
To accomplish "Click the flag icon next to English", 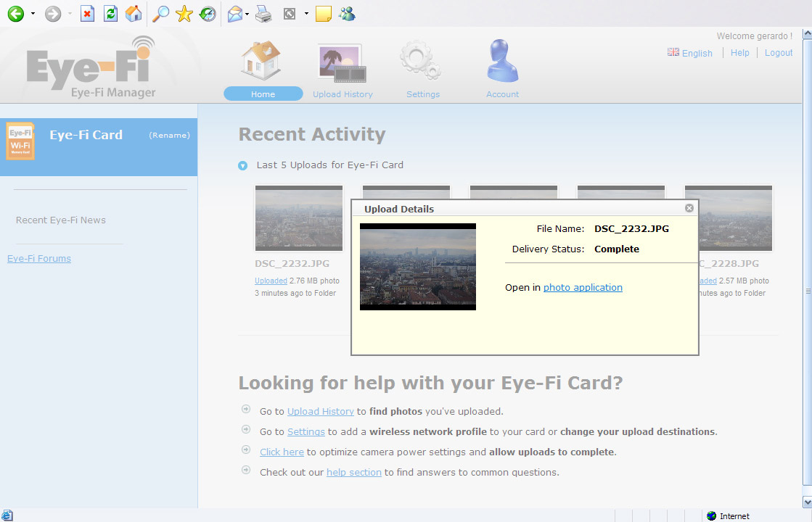I will coord(673,52).
